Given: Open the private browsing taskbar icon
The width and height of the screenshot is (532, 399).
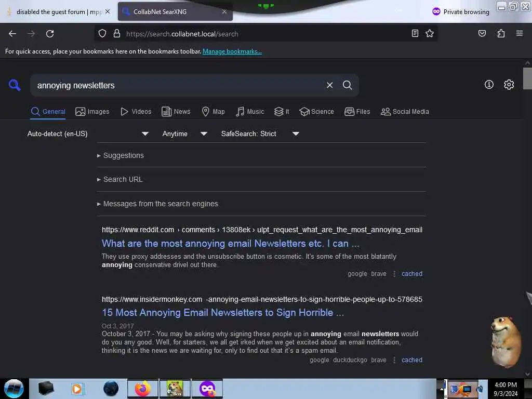Looking at the screenshot, I should pyautogui.click(x=207, y=389).
